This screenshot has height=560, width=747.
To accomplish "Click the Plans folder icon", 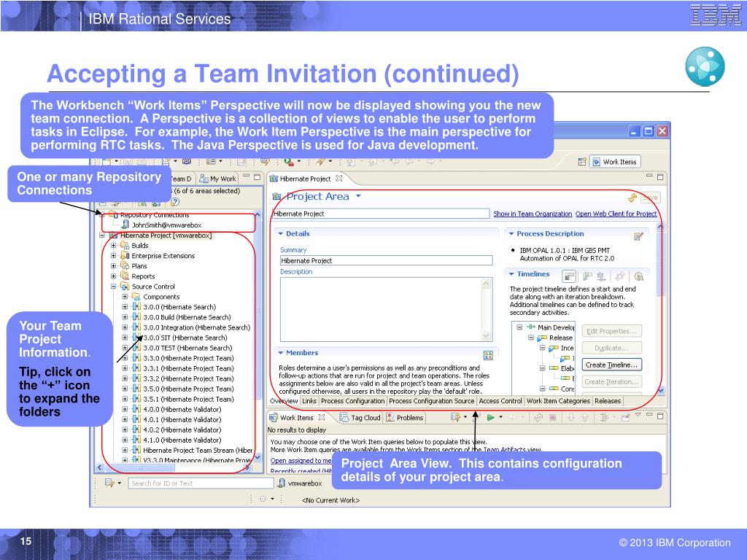I will (x=125, y=265).
